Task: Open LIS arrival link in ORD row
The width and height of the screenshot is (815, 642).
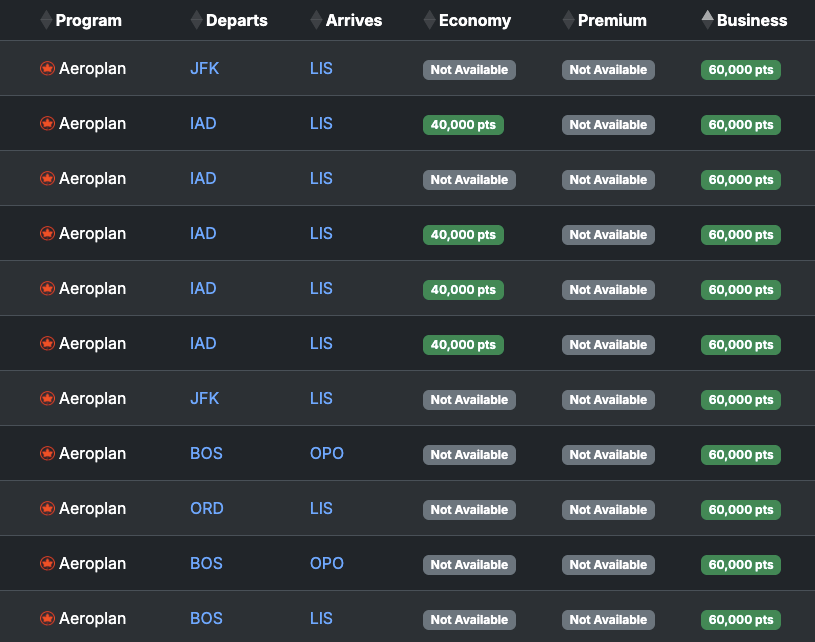Action: click(x=321, y=508)
